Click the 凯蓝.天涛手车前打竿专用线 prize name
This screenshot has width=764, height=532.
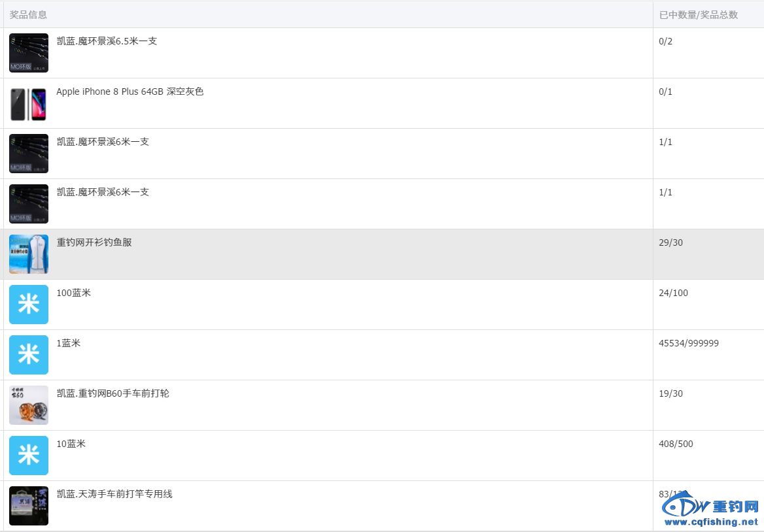point(114,494)
